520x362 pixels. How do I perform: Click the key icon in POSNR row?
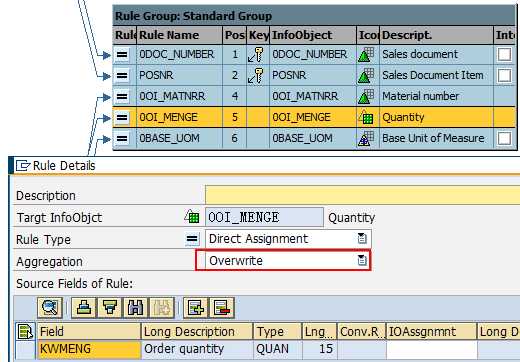[256, 75]
